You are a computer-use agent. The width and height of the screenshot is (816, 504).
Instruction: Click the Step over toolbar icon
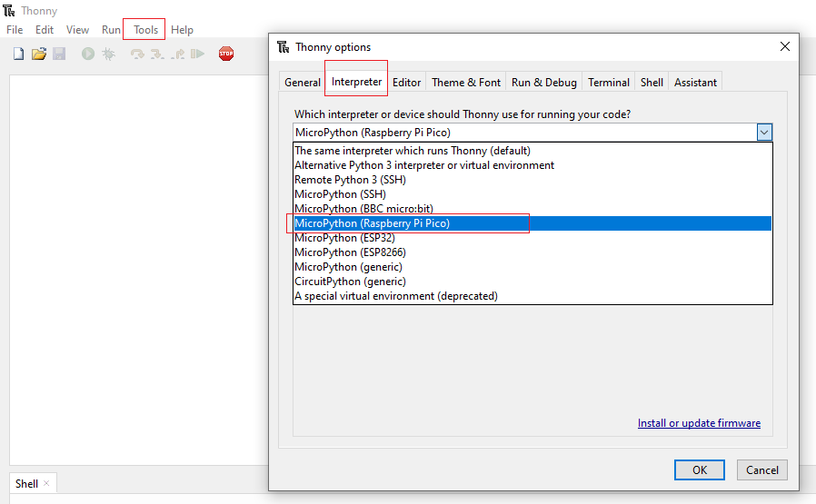pos(137,54)
